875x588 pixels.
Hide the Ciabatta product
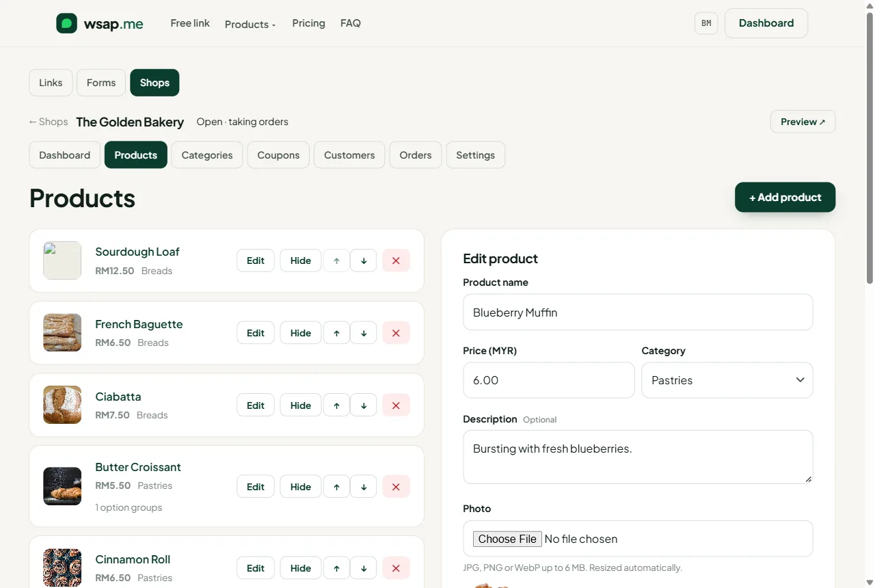pyautogui.click(x=301, y=405)
